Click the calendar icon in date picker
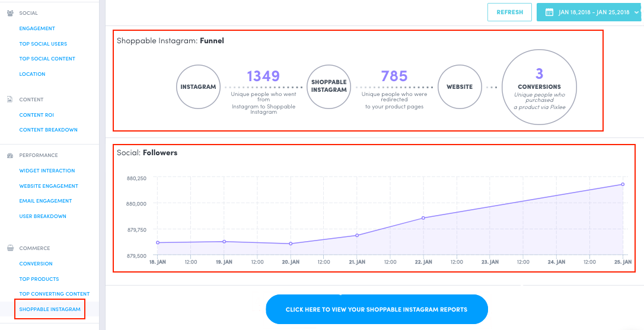This screenshot has height=330, width=644. [x=549, y=12]
